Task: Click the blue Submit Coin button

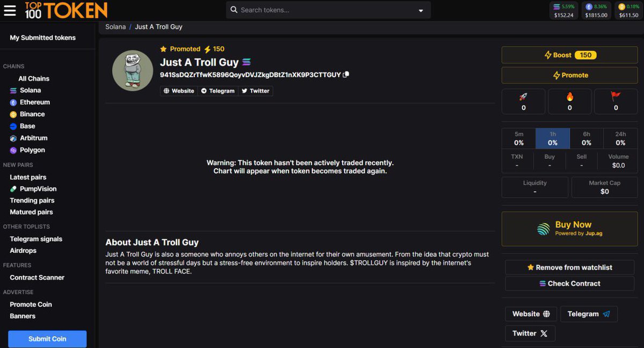Action: (x=47, y=339)
